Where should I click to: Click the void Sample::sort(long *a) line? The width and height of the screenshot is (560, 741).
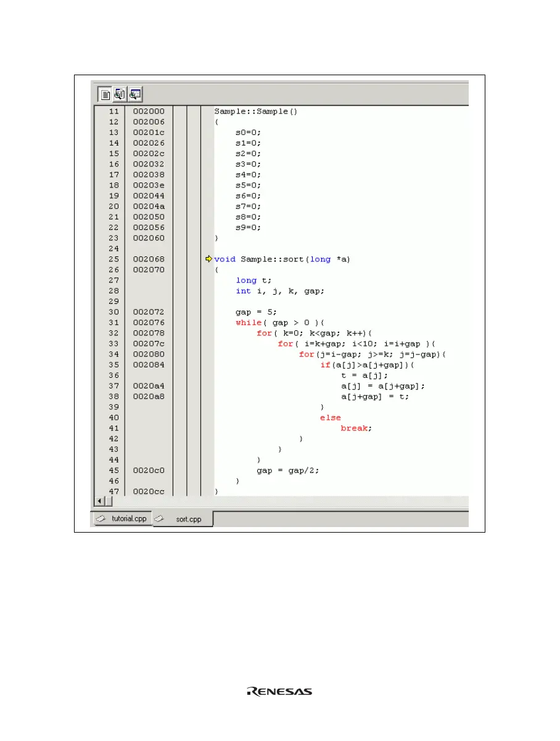[282, 260]
